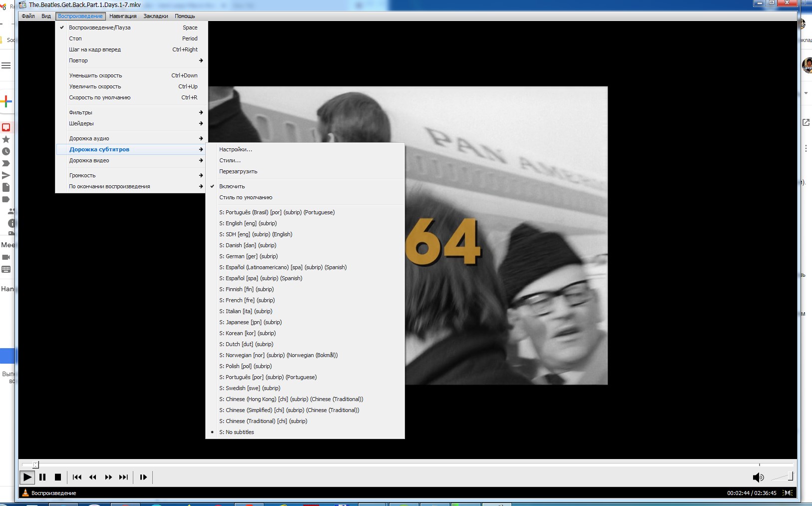Step one frame forward button
The height and width of the screenshot is (506, 812).
point(143,477)
